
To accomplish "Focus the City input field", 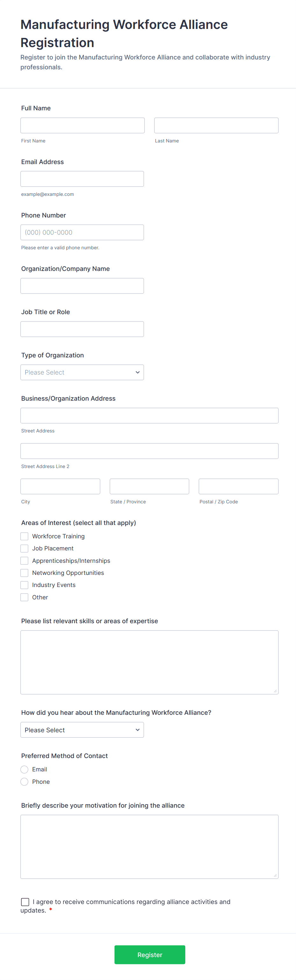I will 60,486.
